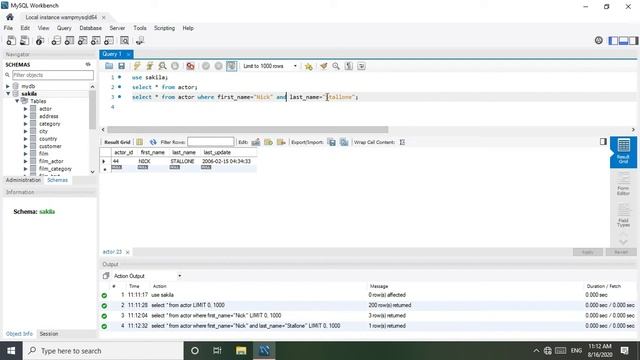
Task: Open File Explorer from the taskbar
Action: pos(241,350)
